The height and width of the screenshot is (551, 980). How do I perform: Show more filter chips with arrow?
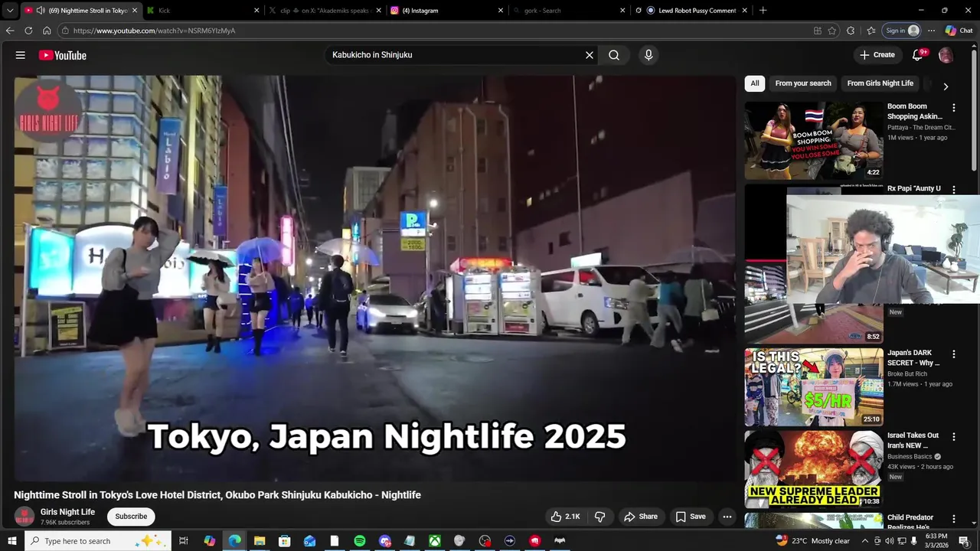tap(946, 86)
